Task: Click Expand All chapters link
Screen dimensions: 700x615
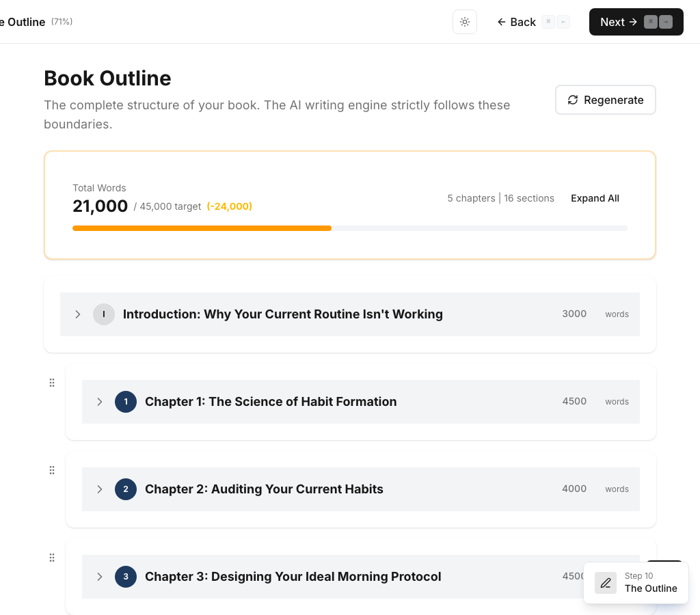Action: [595, 198]
